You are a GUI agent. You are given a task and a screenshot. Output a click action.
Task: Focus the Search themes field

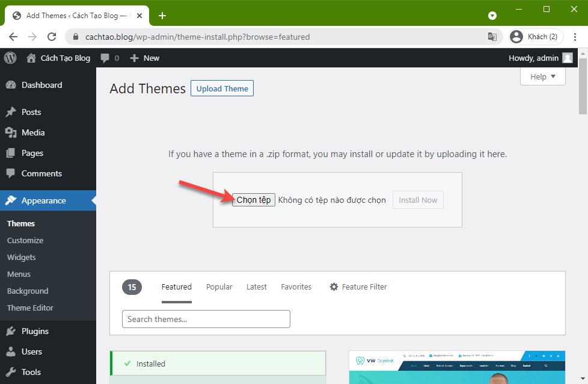pyautogui.click(x=206, y=319)
